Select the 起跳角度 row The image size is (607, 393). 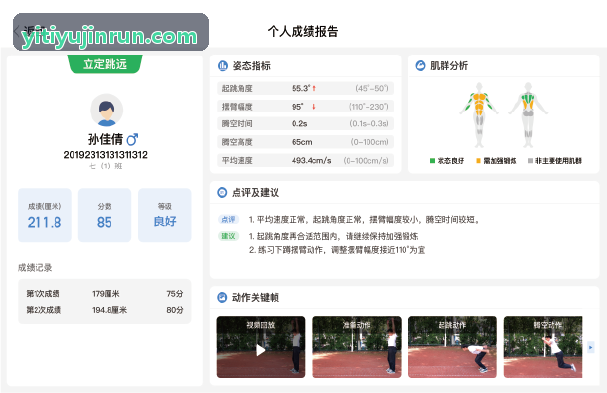(x=305, y=88)
